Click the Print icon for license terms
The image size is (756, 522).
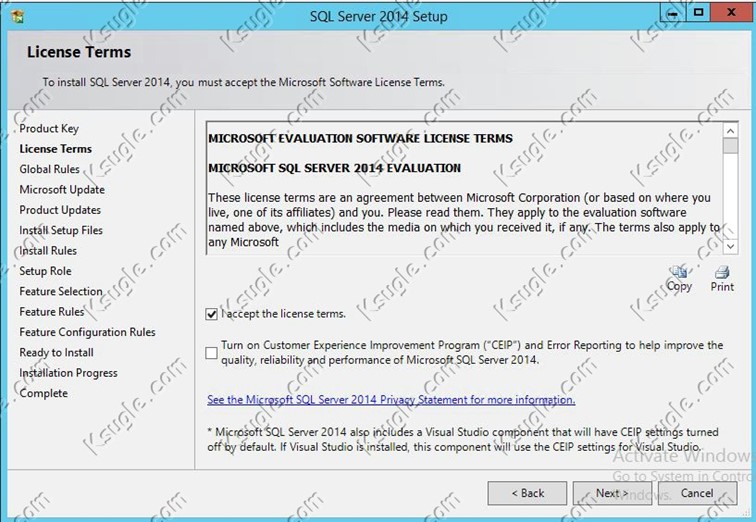point(722,273)
